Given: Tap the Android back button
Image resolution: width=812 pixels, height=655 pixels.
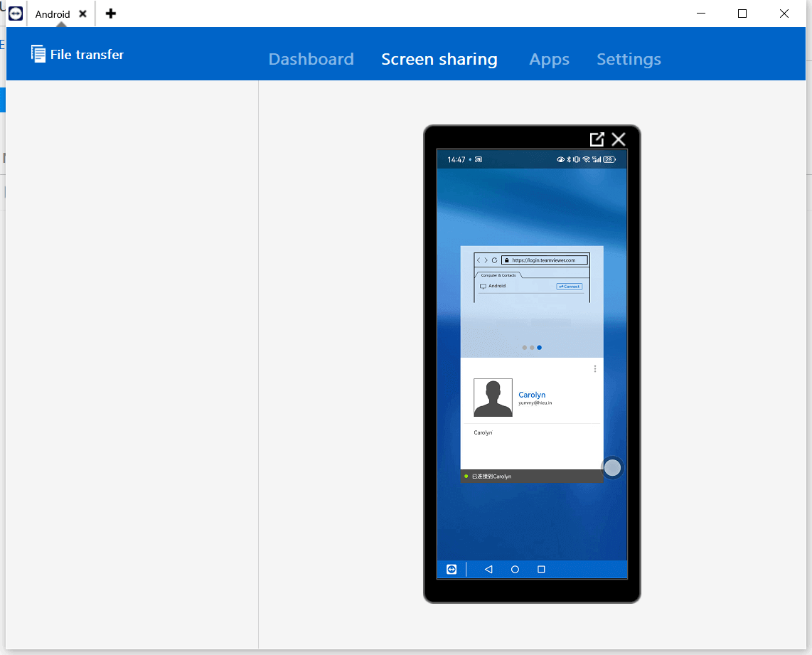Looking at the screenshot, I should (x=488, y=569).
